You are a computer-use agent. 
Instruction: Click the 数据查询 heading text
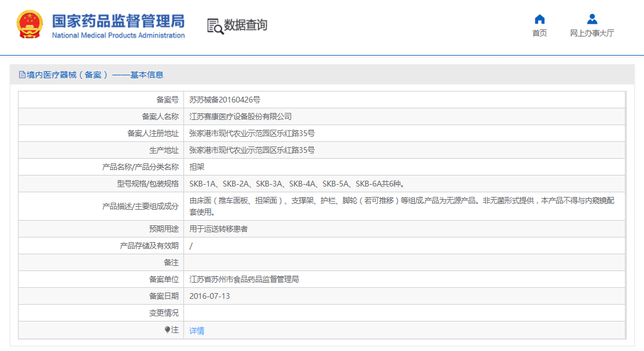(245, 25)
